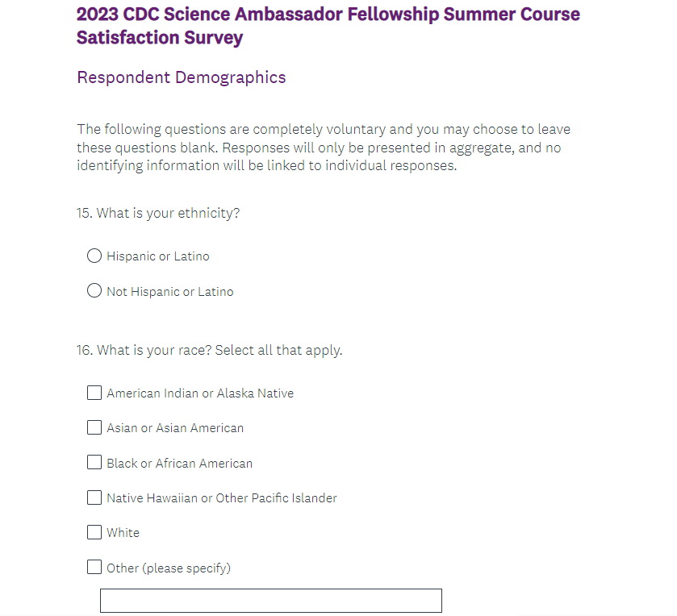Click the Asian or Asian American label
The width and height of the screenshot is (677, 616).
click(175, 428)
